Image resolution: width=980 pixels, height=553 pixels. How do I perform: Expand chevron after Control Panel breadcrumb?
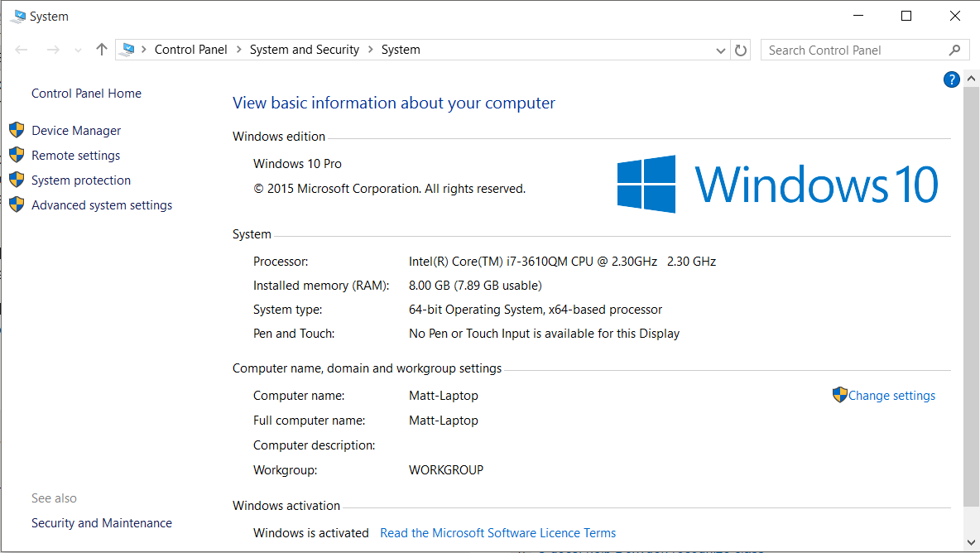pos(238,50)
